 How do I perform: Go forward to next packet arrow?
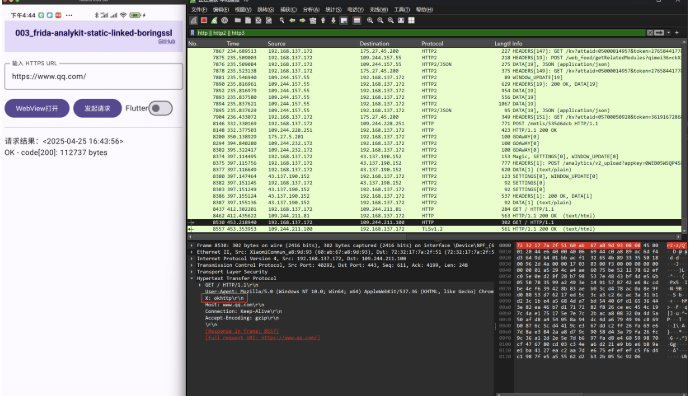[x=302, y=20]
